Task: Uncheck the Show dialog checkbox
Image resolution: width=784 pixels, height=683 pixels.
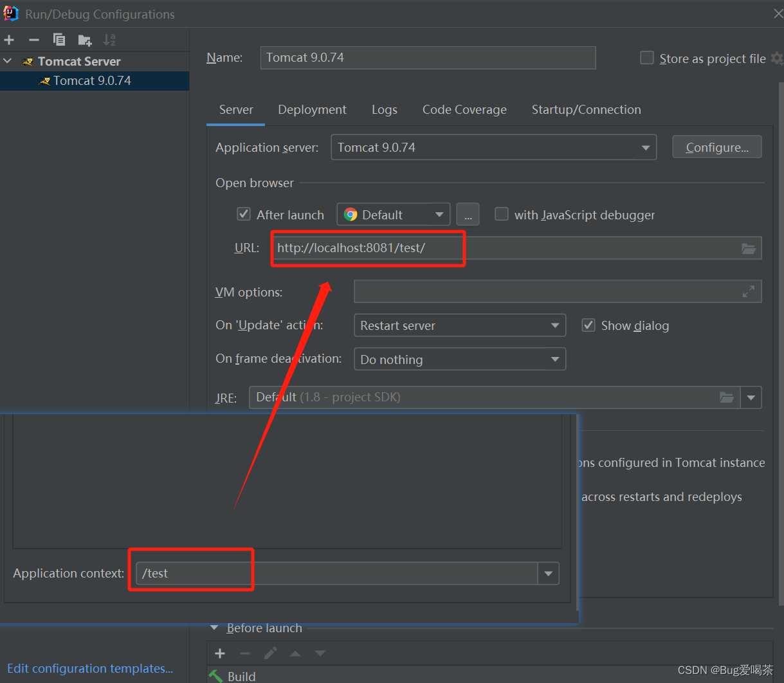Action: 588,325
